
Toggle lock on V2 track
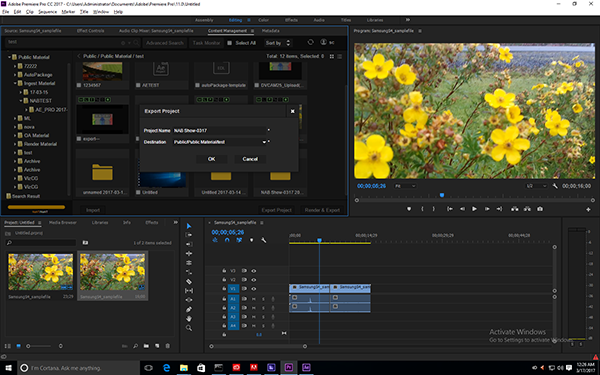(x=224, y=280)
